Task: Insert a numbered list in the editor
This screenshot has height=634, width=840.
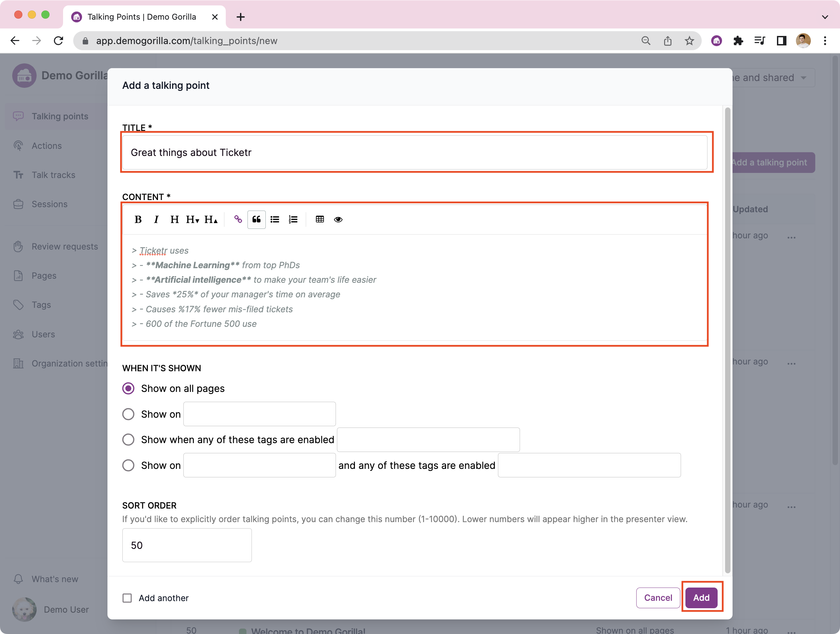Action: click(293, 220)
